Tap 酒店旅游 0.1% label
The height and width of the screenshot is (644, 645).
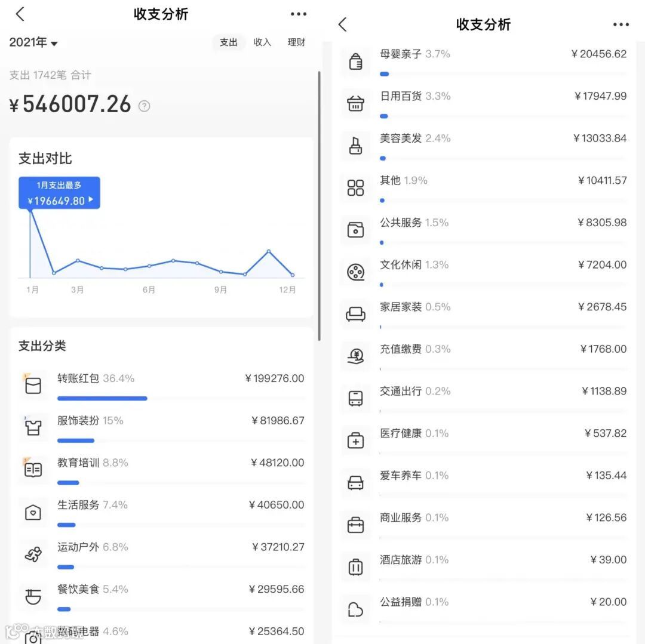pyautogui.click(x=414, y=560)
